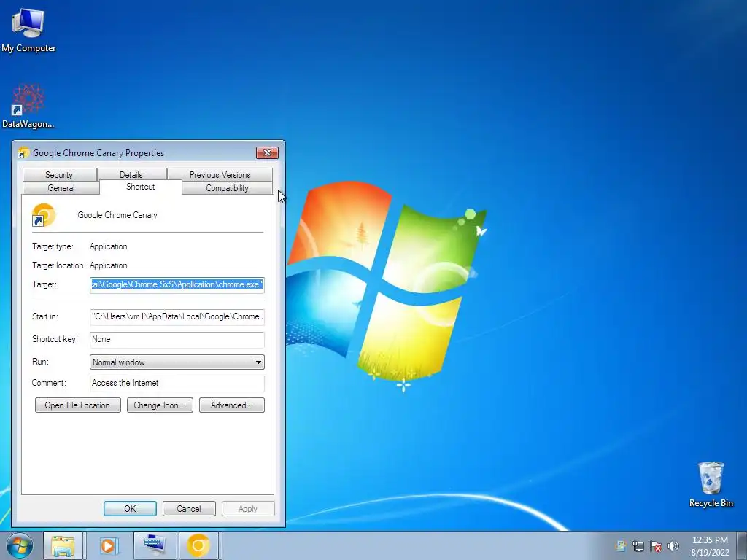
Task: Click the 'Target type:' label
Action: [53, 246]
